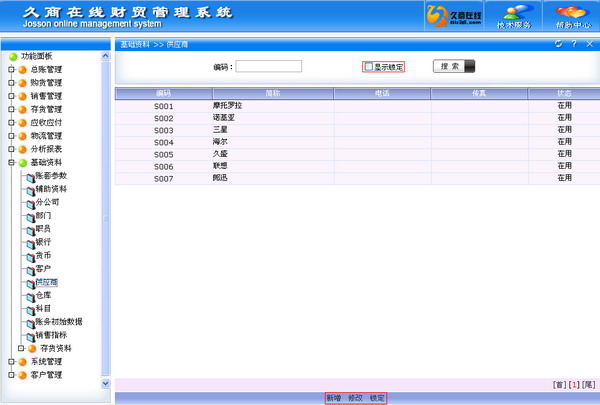Viewport: 600px width, 405px height.
Task: Open the 客户 tree item
Action: (43, 269)
